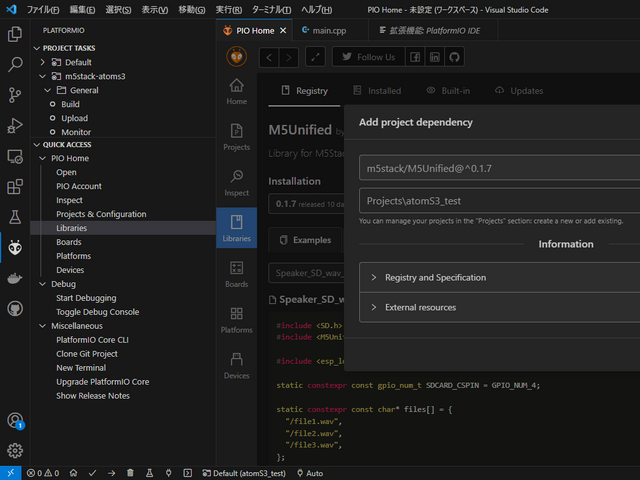
Task: Expand Registry and Specification section
Action: point(499,278)
